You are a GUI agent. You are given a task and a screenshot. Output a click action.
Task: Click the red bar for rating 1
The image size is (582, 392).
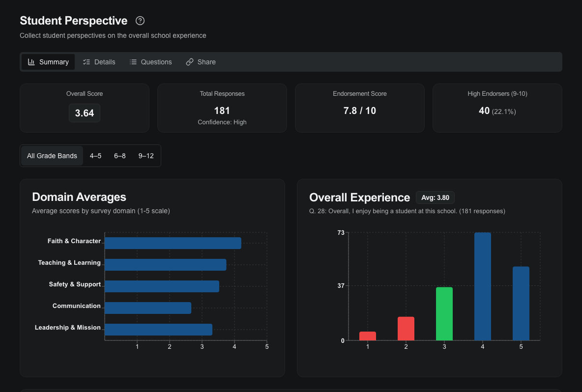point(368,336)
